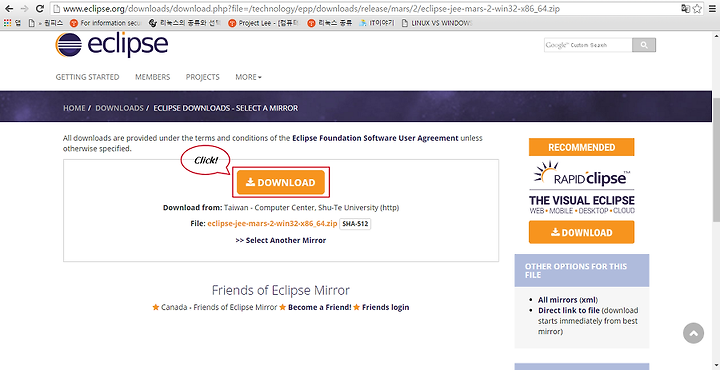Click the 'Friends of Eclipse Mirror' heading
The width and height of the screenshot is (720, 370).
[281, 290]
